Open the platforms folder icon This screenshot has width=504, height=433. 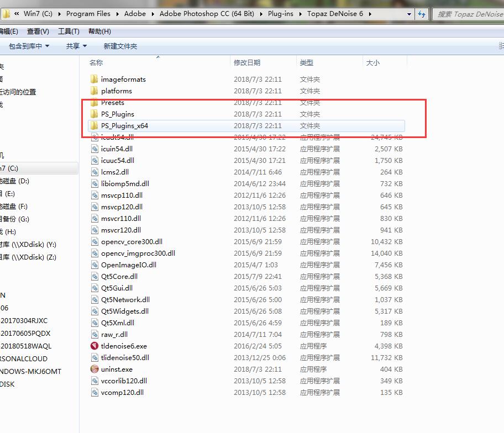[x=94, y=91]
